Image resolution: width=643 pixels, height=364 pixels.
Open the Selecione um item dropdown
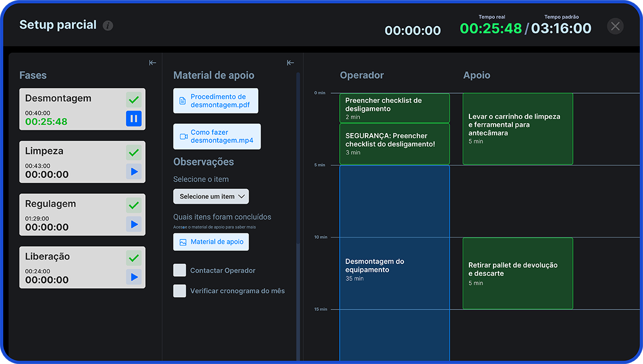[x=211, y=196]
